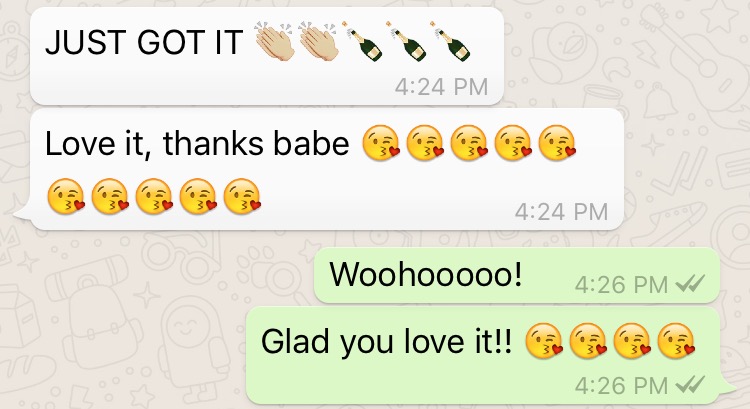The width and height of the screenshot is (750, 409).
Task: Click the 4:24 PM timestamp on 'JUST GOT IT'
Action: coord(441,87)
